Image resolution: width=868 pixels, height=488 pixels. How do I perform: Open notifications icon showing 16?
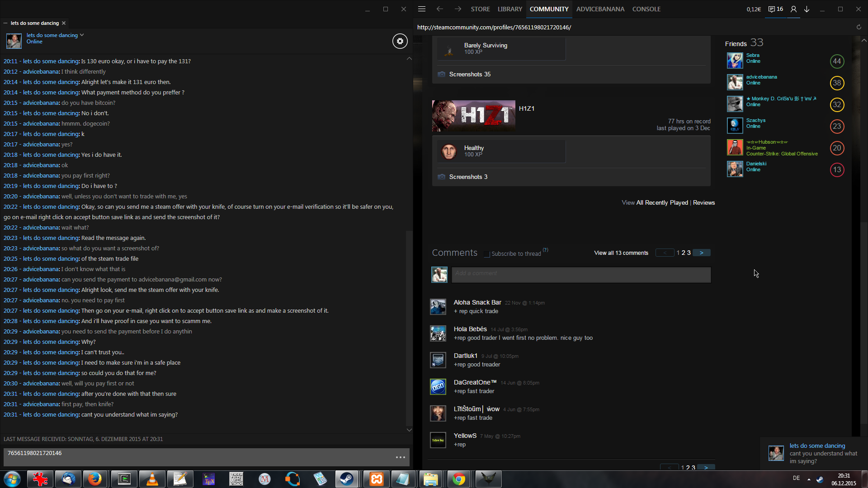tap(776, 9)
